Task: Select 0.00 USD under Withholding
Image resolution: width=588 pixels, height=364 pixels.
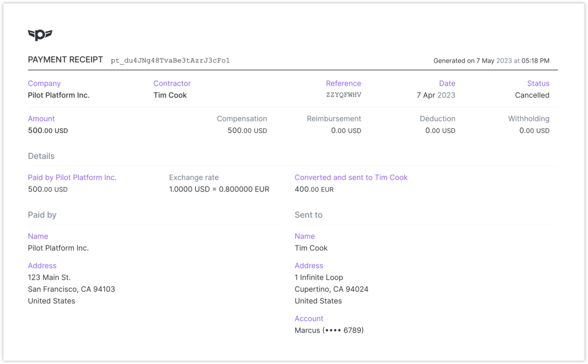Action: tap(534, 131)
